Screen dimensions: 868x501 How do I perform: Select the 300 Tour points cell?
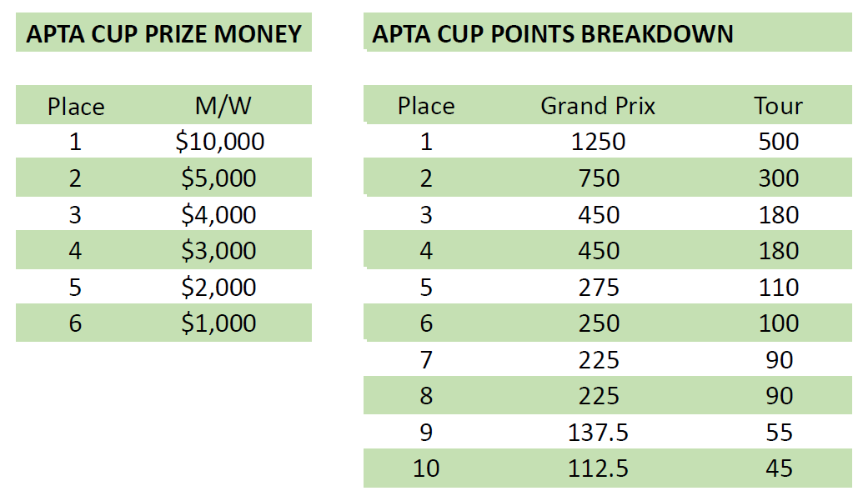click(779, 178)
